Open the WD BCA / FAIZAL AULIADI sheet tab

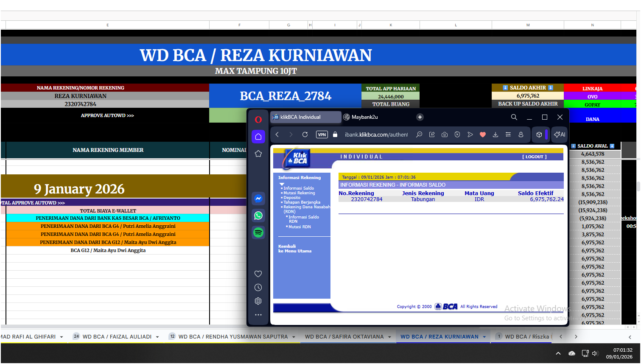pos(117,337)
